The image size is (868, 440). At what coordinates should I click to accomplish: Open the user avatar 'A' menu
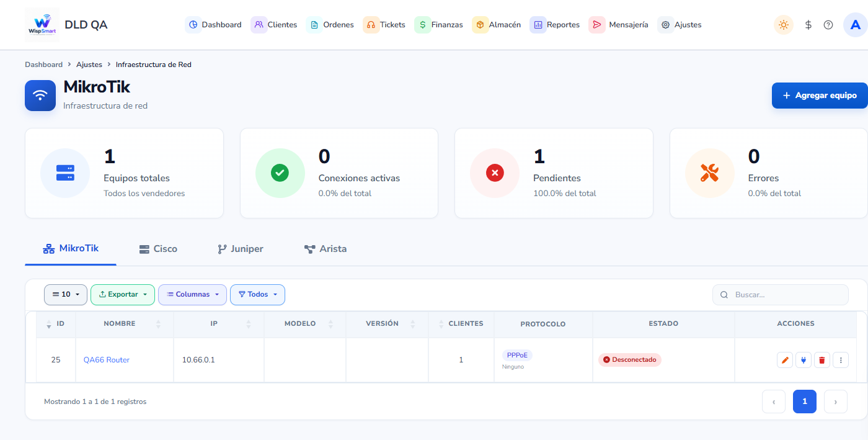tap(856, 25)
